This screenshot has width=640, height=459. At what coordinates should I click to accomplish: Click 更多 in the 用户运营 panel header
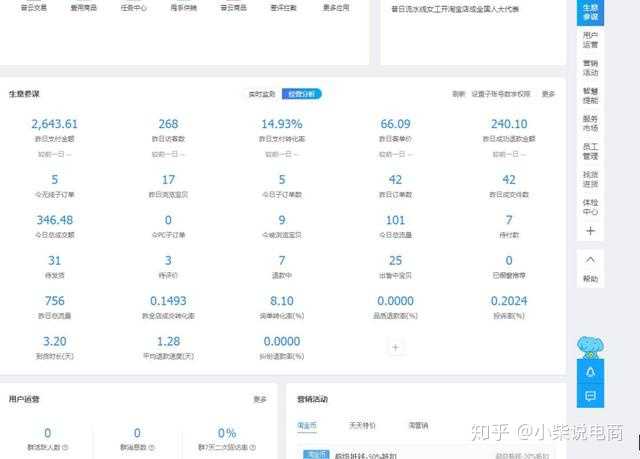click(260, 399)
